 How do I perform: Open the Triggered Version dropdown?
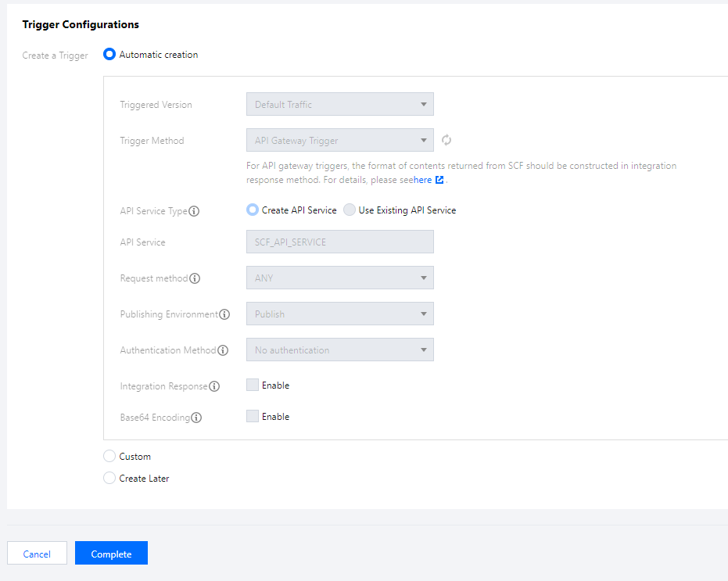coord(339,105)
